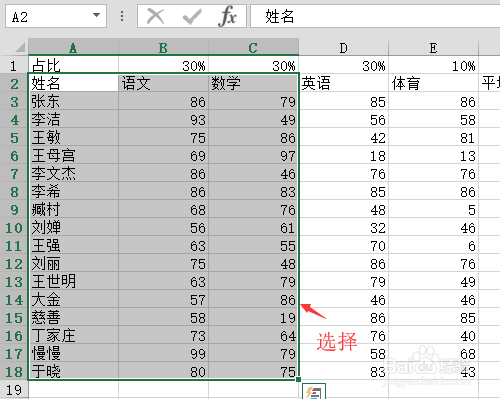Click the name cell 刘婵

(73, 227)
